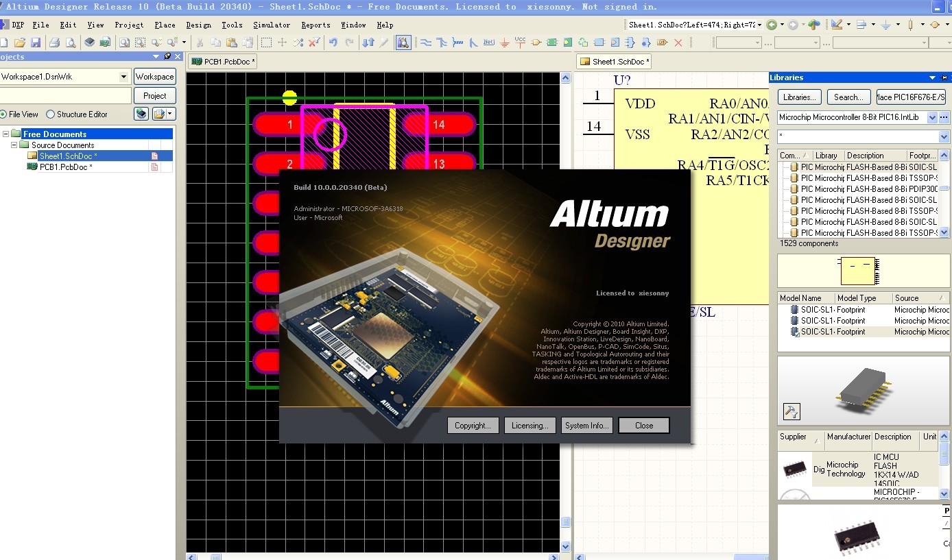This screenshot has width=952, height=560.
Task: Click the Print icon in the toolbar
Action: coord(54,42)
